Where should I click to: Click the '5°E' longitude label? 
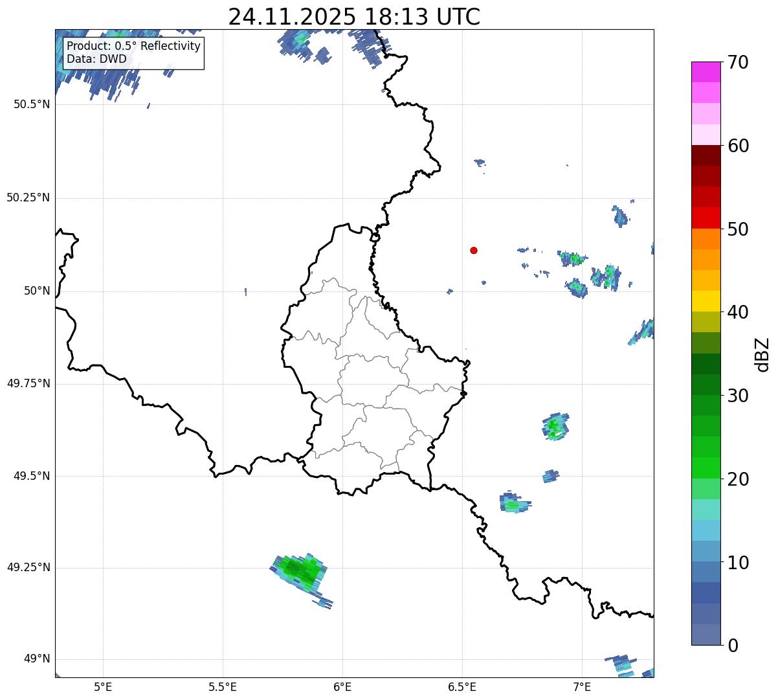(x=103, y=687)
